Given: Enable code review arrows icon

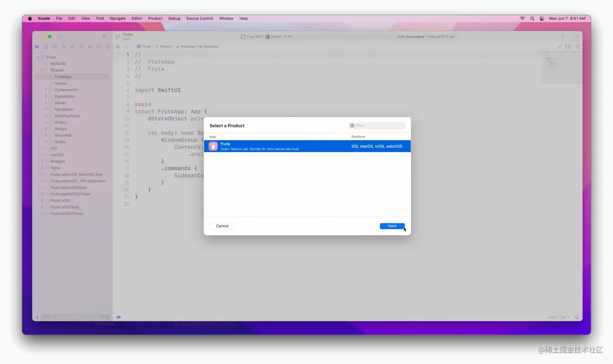Looking at the screenshot, I should [560, 47].
